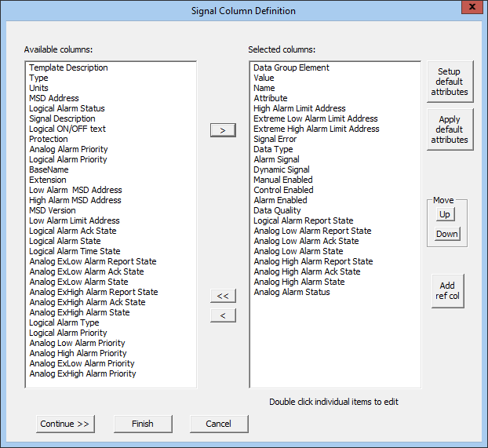Viewport: 488px width, 448px height.
Task: Select Low Alarm MSD Address item
Action: click(75, 190)
